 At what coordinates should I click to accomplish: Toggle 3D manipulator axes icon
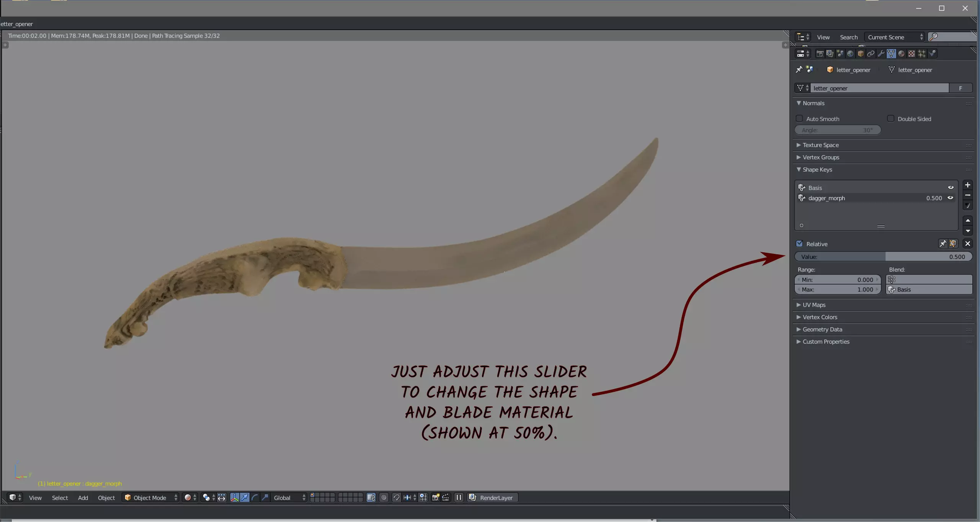click(235, 497)
